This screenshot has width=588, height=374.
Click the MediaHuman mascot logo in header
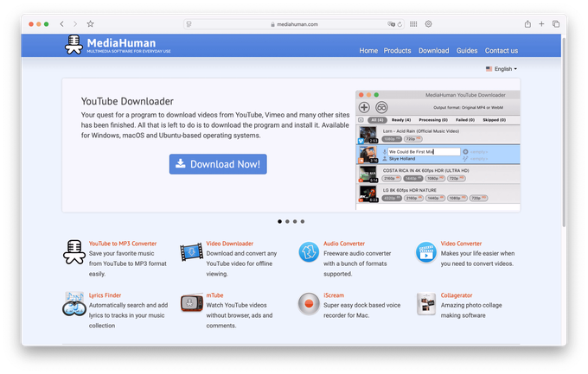[73, 45]
